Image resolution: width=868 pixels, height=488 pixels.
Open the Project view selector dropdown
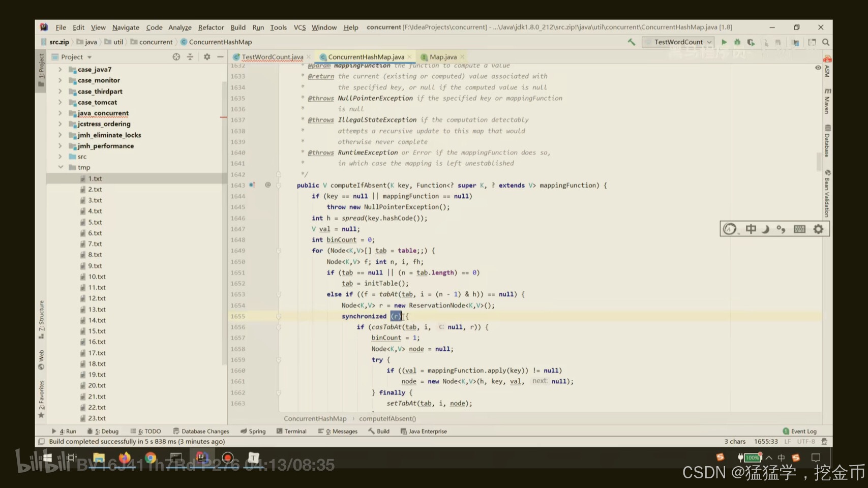76,57
